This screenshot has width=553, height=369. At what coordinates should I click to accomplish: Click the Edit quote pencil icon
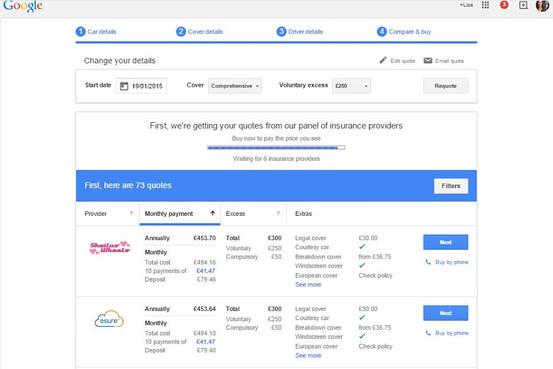(x=383, y=60)
